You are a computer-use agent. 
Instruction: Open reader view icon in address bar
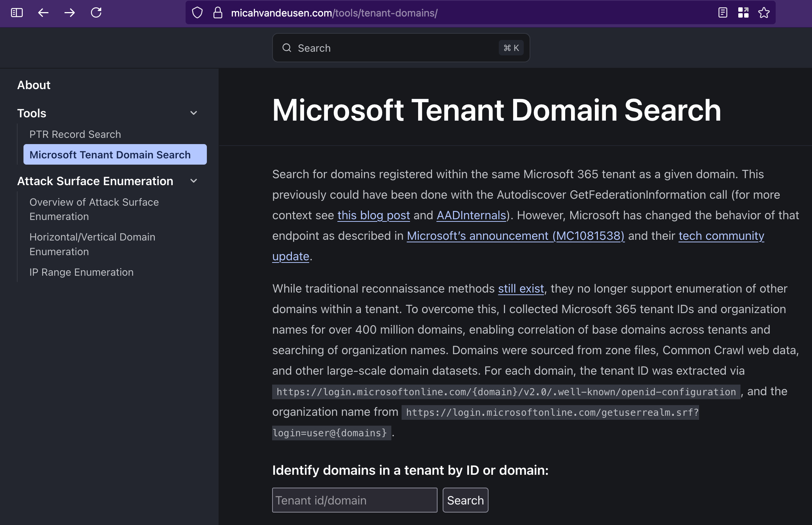(x=723, y=13)
